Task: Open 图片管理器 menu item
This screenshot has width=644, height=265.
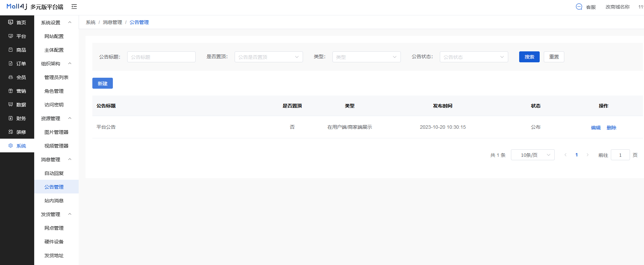Action: coord(56,132)
